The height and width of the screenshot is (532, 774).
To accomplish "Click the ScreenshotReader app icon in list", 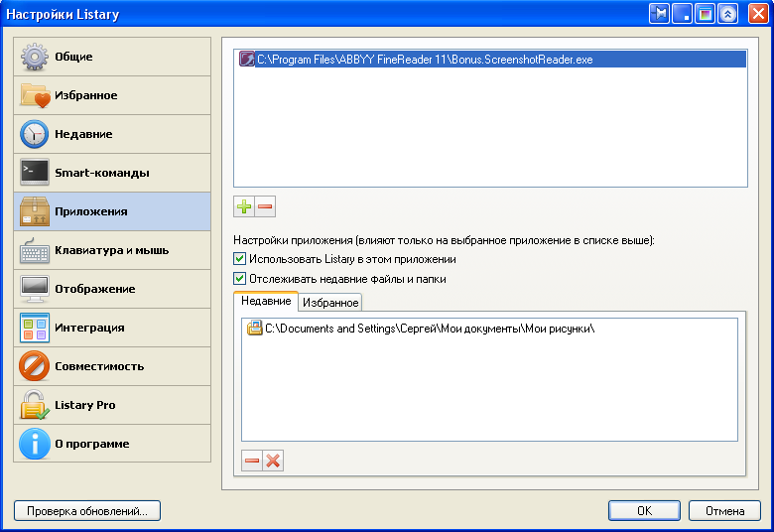I will tap(247, 60).
